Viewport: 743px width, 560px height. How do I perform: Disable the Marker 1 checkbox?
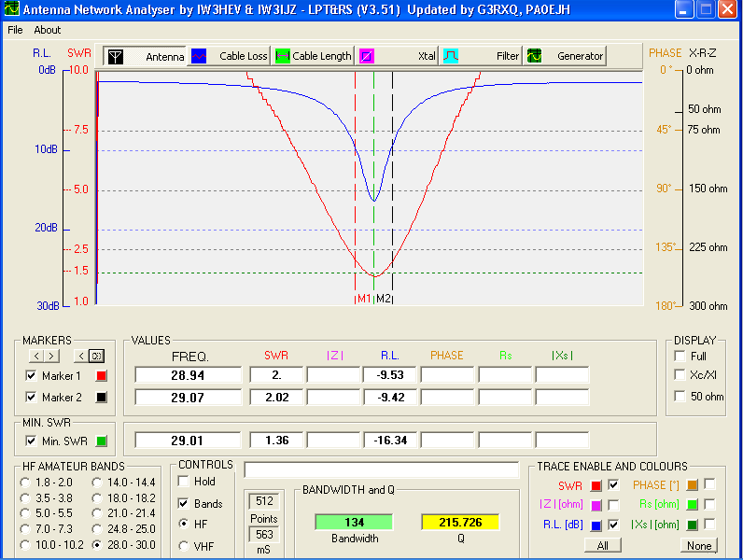[31, 376]
